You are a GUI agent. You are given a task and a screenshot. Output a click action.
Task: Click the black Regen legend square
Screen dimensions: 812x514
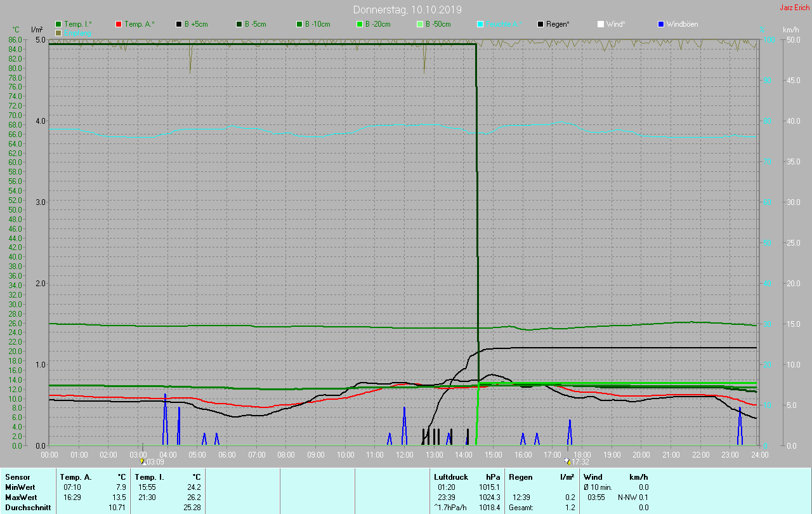pyautogui.click(x=540, y=24)
